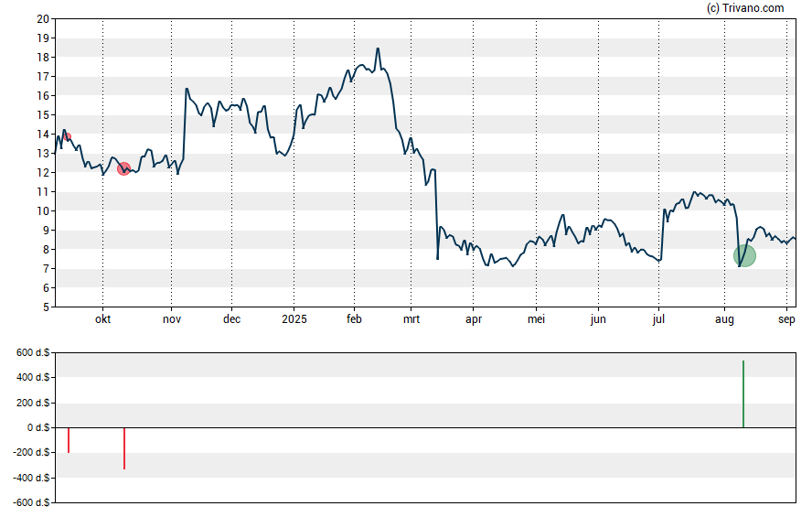Click the large red marker in October
The image size is (812, 517).
click(x=123, y=169)
